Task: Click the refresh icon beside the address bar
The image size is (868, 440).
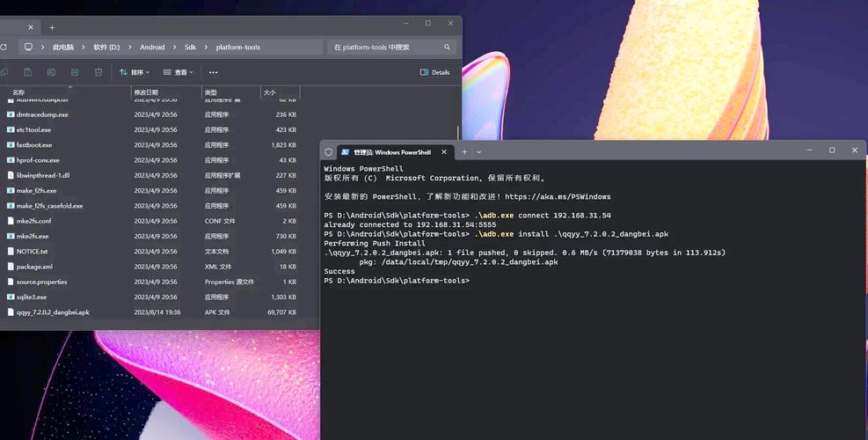Action: tap(4, 47)
